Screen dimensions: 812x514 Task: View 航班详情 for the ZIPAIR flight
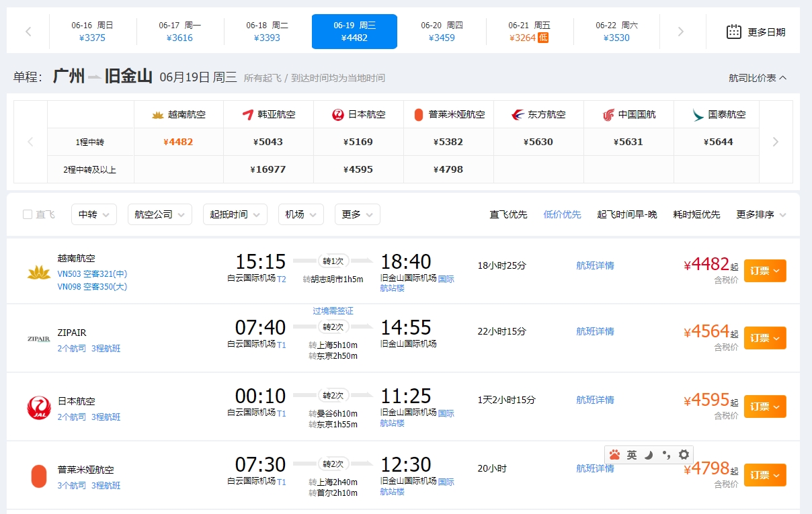click(x=595, y=331)
